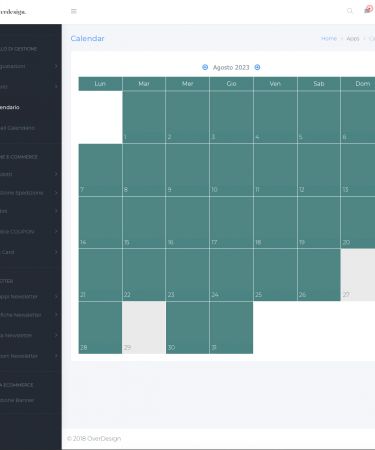Select day 5 calendar cell
This screenshot has width=375, height=450.
click(x=319, y=117)
